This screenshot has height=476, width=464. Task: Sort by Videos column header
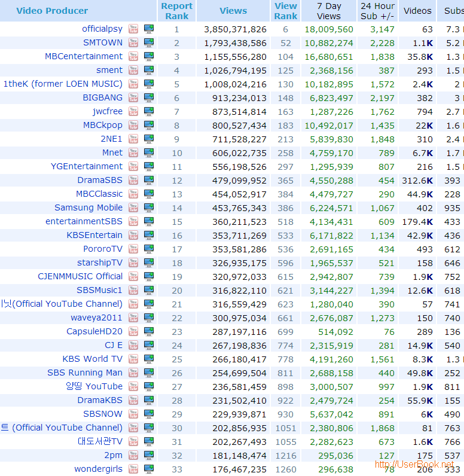417,11
